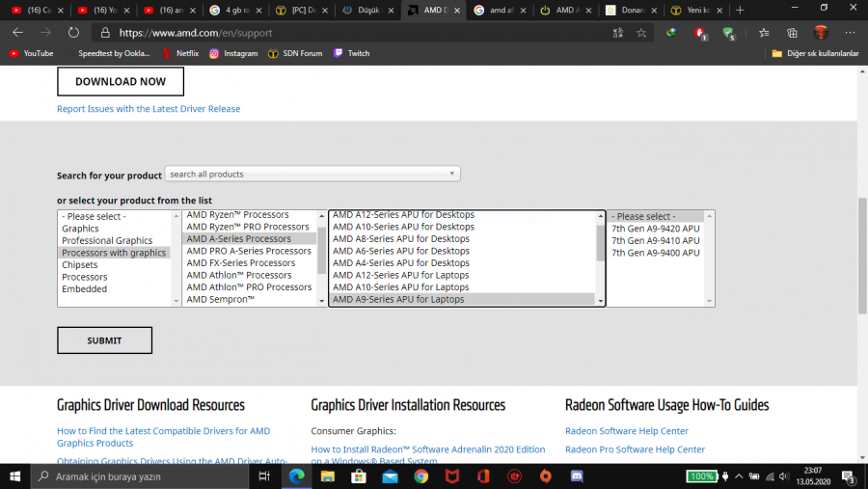Open Speedtest by Ookla bookmark

point(107,53)
